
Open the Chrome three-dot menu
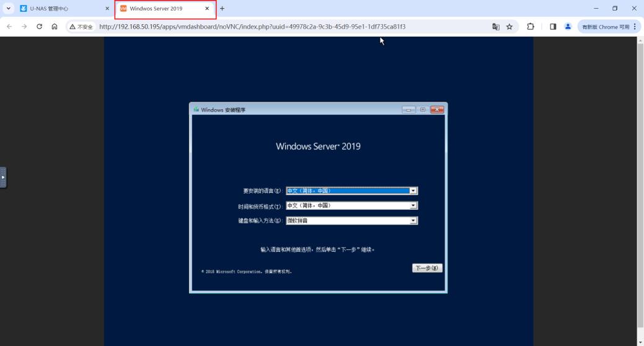coord(635,27)
